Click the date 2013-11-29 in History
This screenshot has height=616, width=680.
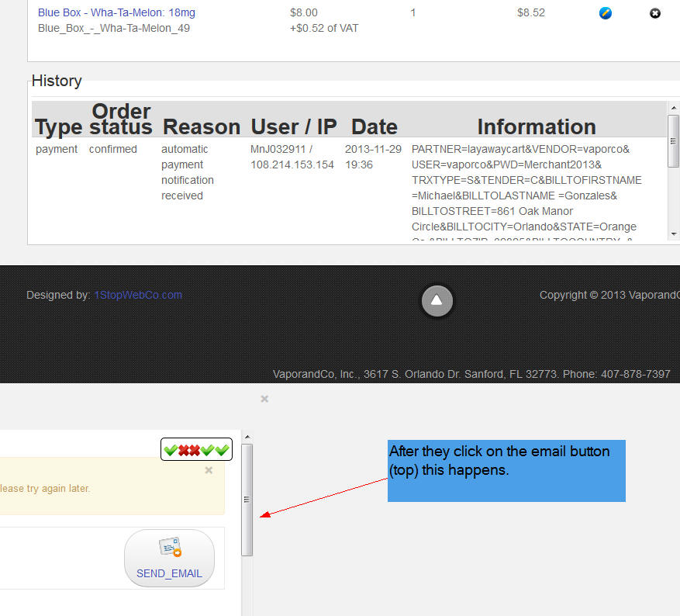coord(374,149)
